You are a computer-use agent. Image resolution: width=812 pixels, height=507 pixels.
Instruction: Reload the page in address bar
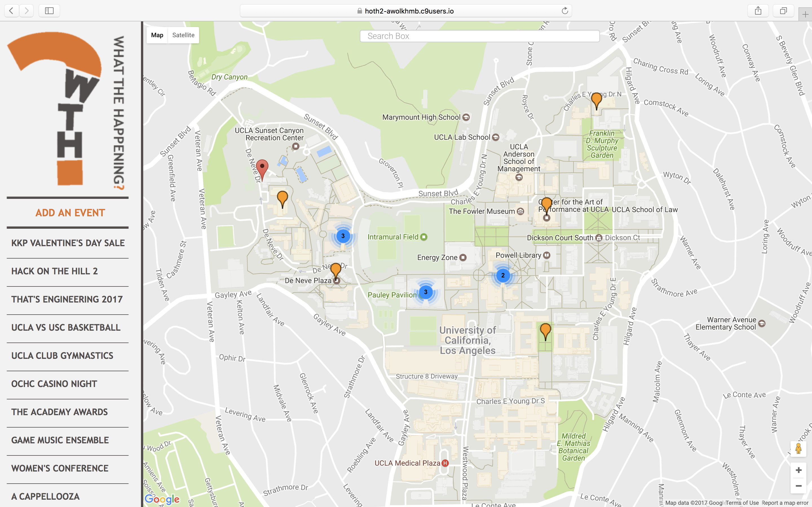[565, 11]
